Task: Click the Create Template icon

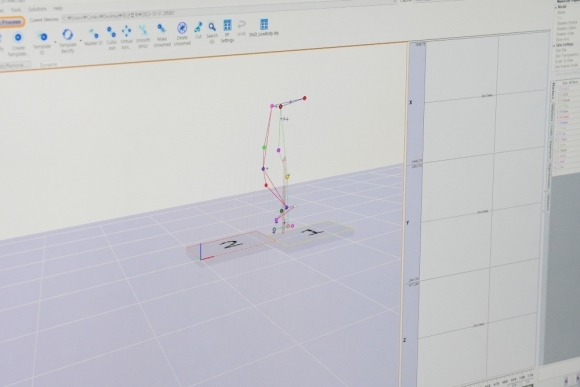Action: (18, 37)
